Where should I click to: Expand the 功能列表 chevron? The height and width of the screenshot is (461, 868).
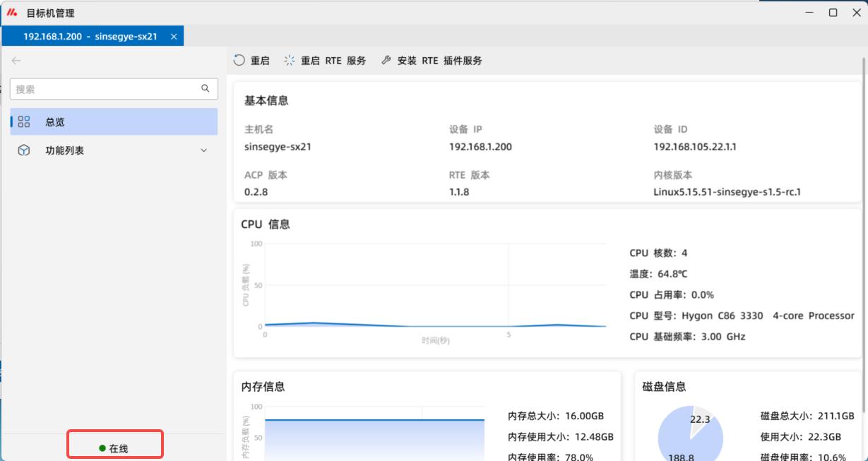[x=204, y=150]
